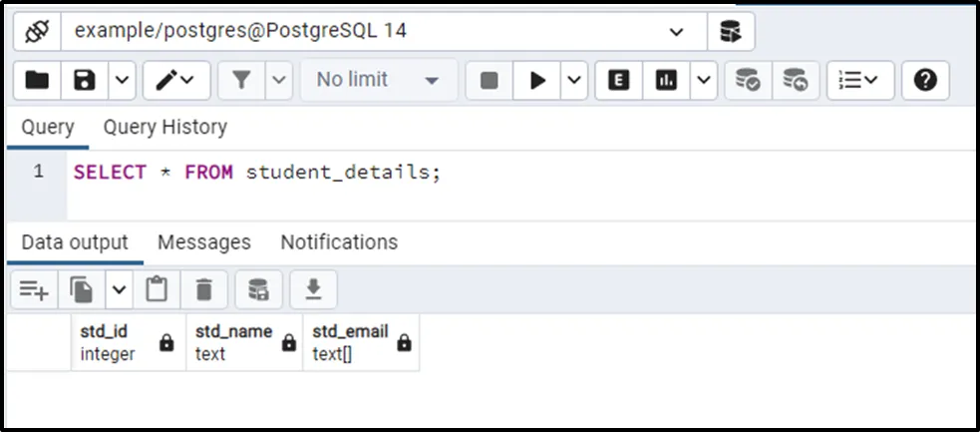
Task: Open the save file options dropdown arrow
Action: point(120,80)
